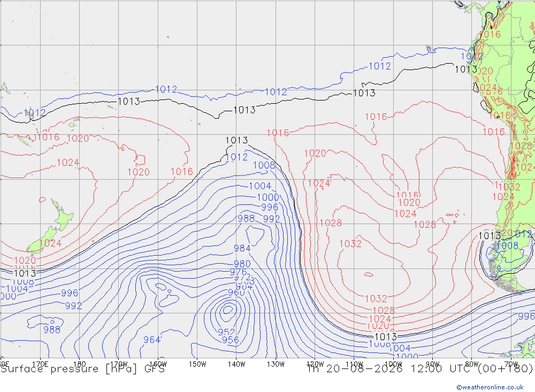The width and height of the screenshot is (535, 392).
Task: Click the 170E longitude axis label
Action: point(40,364)
